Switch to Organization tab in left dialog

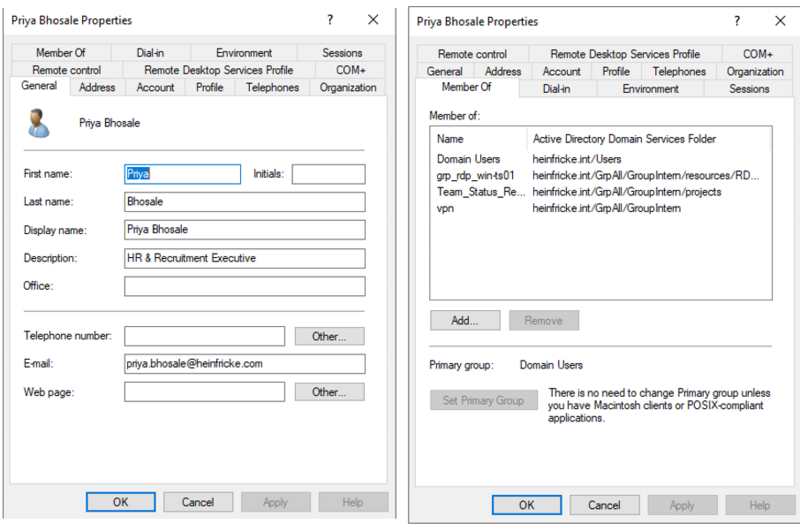coord(347,88)
